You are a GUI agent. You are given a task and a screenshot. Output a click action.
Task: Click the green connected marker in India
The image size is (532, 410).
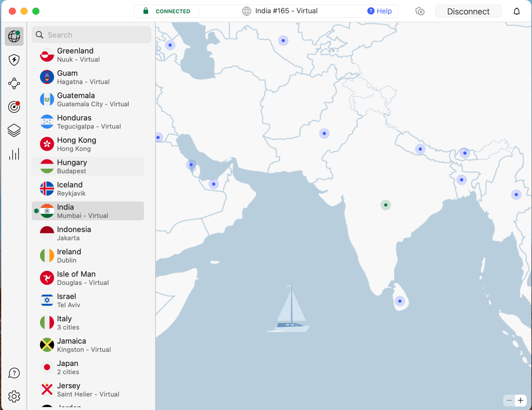tap(385, 205)
